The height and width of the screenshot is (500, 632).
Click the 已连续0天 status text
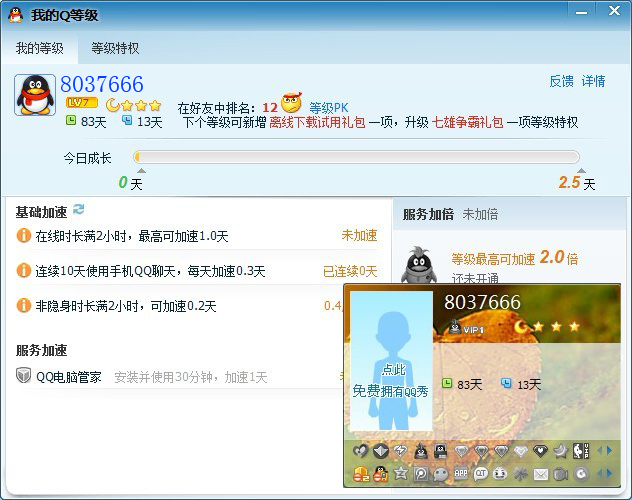[x=350, y=271]
